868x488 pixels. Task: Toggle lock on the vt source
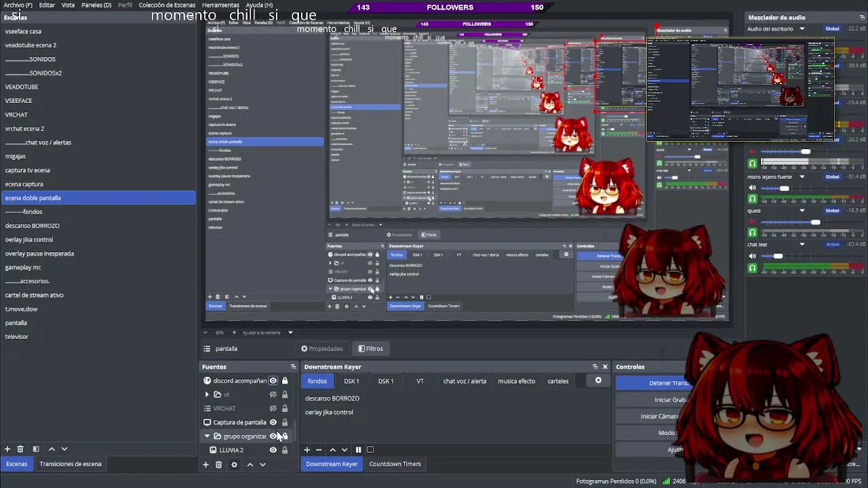[x=285, y=394]
